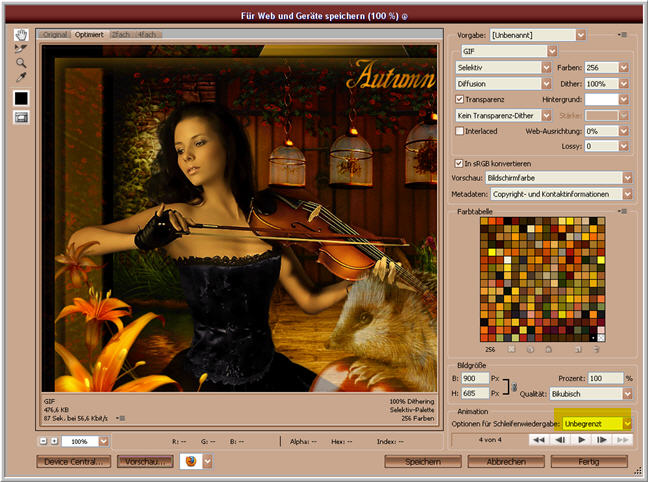
Task: Open the Lossy value dropdown arrow
Action: (624, 146)
